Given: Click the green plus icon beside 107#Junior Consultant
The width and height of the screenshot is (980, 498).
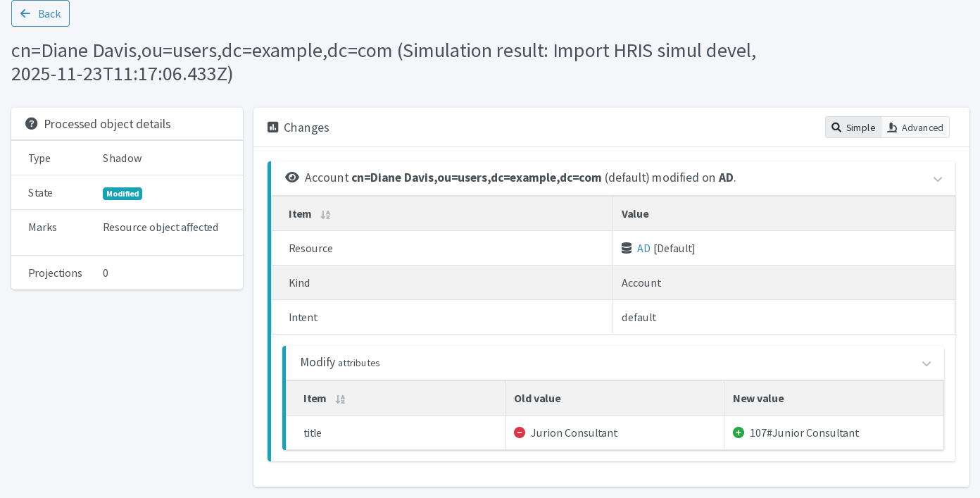Looking at the screenshot, I should pos(739,432).
